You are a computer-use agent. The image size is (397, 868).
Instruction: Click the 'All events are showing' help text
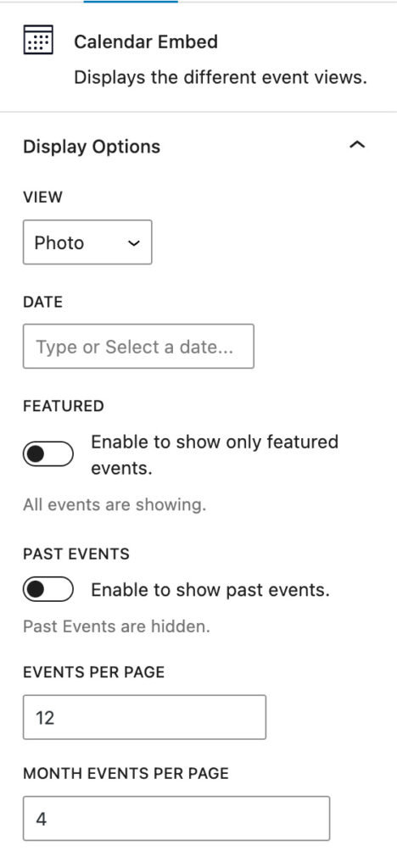115,505
